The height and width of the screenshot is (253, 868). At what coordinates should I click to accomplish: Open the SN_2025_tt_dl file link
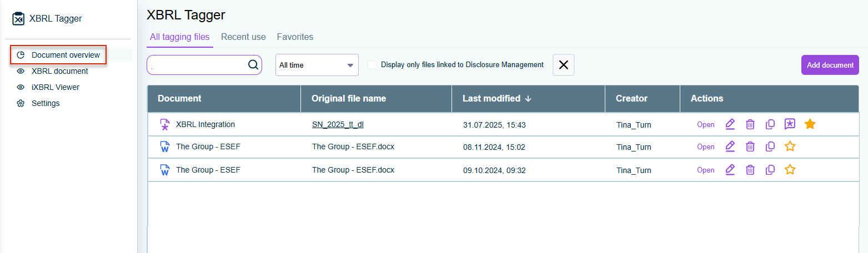[x=338, y=125]
